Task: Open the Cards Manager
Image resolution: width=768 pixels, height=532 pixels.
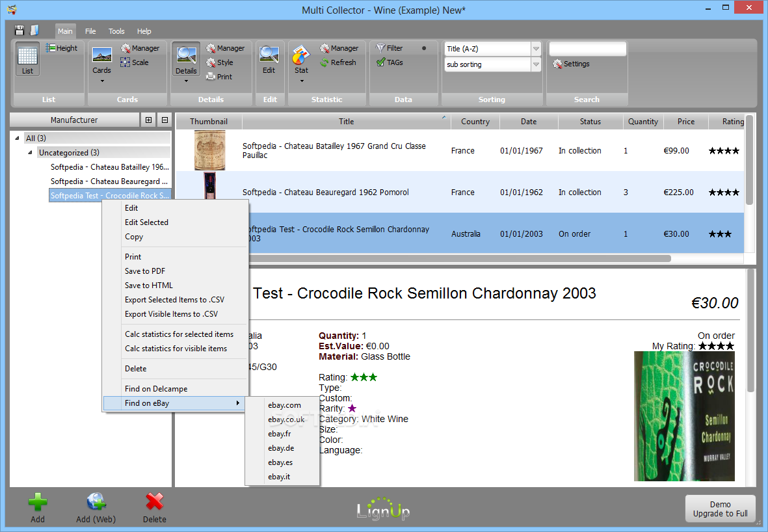Action: 140,48
